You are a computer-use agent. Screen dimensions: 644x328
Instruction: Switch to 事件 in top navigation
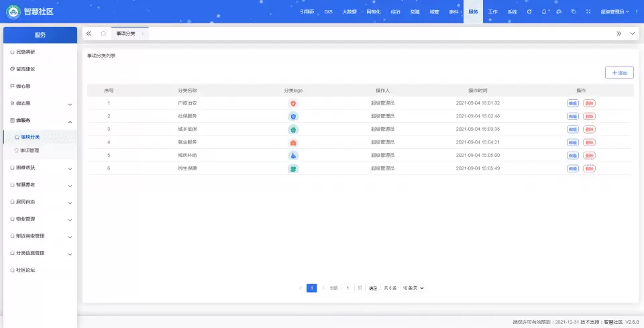click(x=453, y=12)
